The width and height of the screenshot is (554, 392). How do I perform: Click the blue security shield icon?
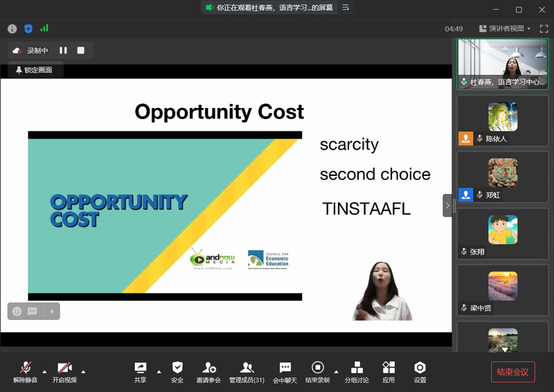tap(28, 28)
